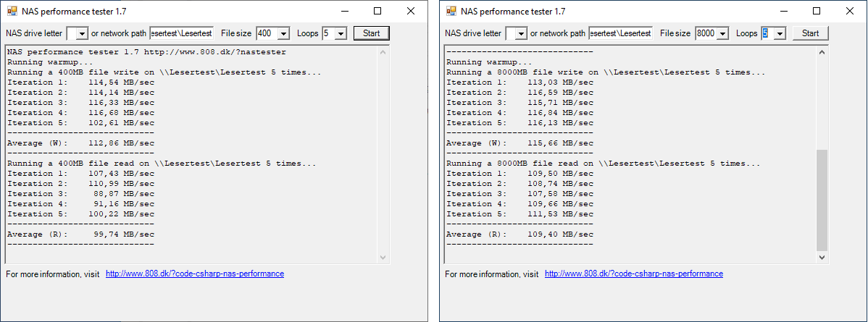Open the 808.dk link in right window
Screen dimensions: 868x322
click(634, 274)
